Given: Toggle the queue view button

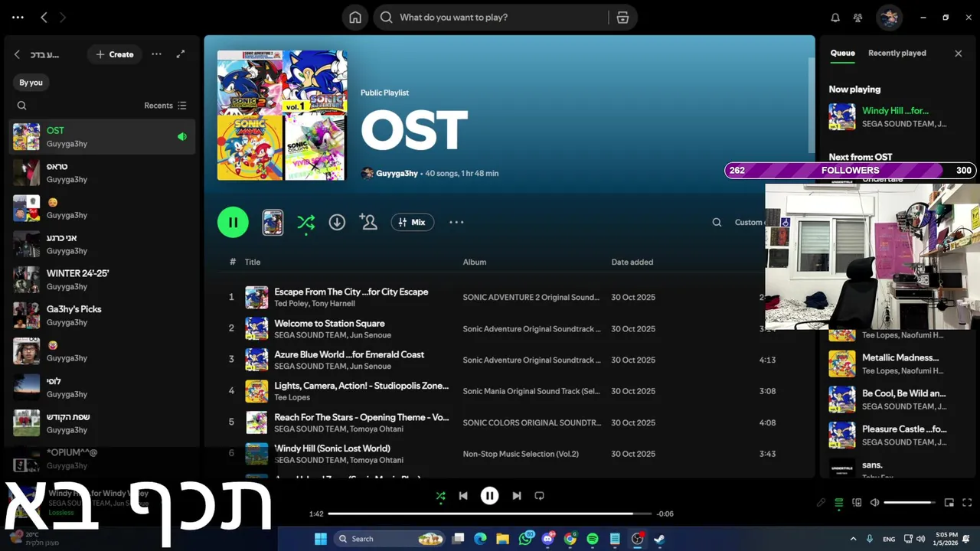Looking at the screenshot, I should pos(839,503).
